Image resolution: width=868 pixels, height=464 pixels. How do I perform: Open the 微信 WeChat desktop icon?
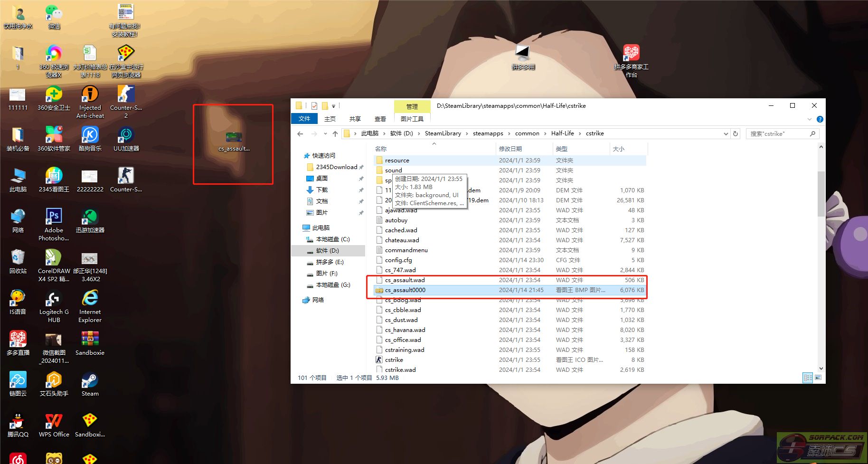[54, 17]
